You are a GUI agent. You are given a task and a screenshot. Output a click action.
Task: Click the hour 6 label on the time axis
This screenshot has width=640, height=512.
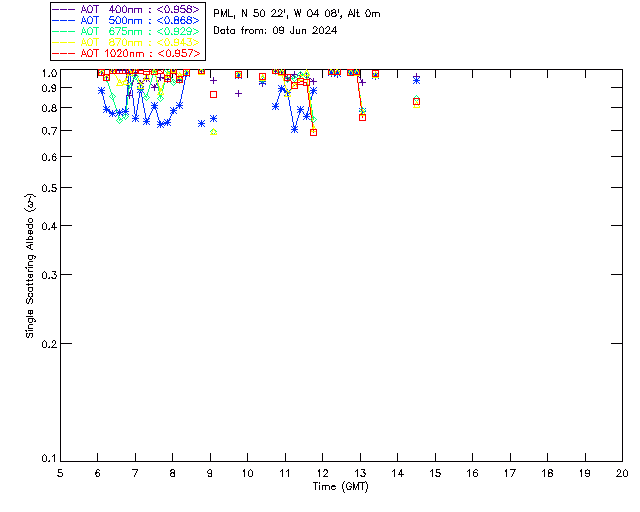point(98,473)
